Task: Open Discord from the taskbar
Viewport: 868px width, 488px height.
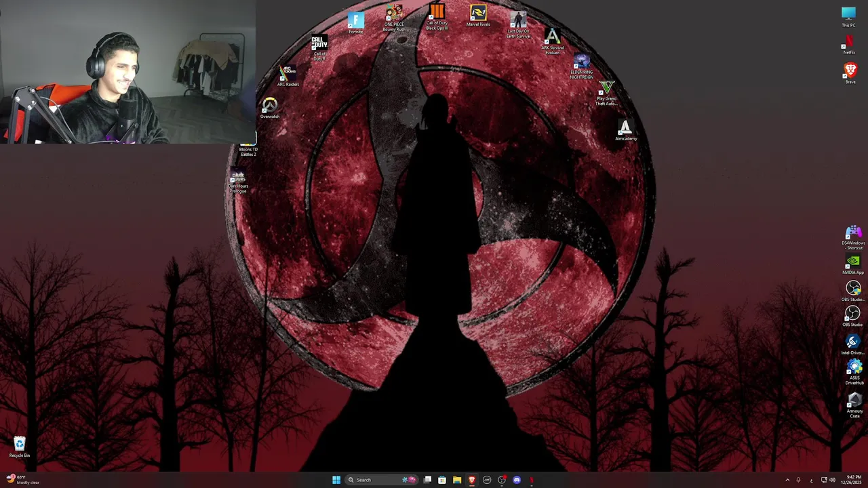Action: click(517, 480)
